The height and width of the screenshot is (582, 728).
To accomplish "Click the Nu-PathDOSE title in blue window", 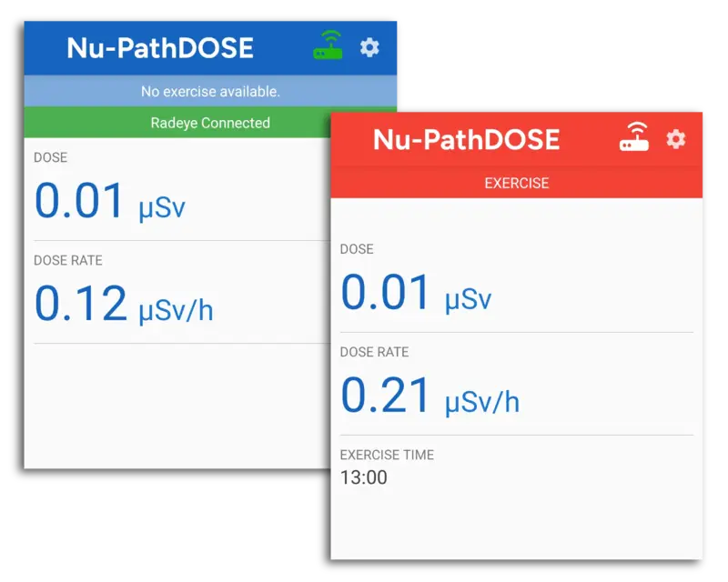I will [160, 48].
